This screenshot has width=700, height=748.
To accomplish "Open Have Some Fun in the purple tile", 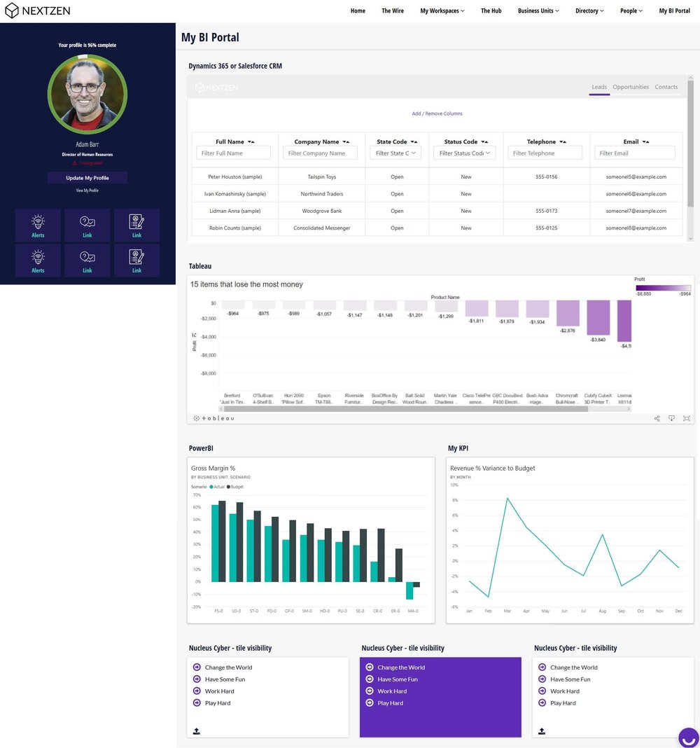I will click(398, 679).
